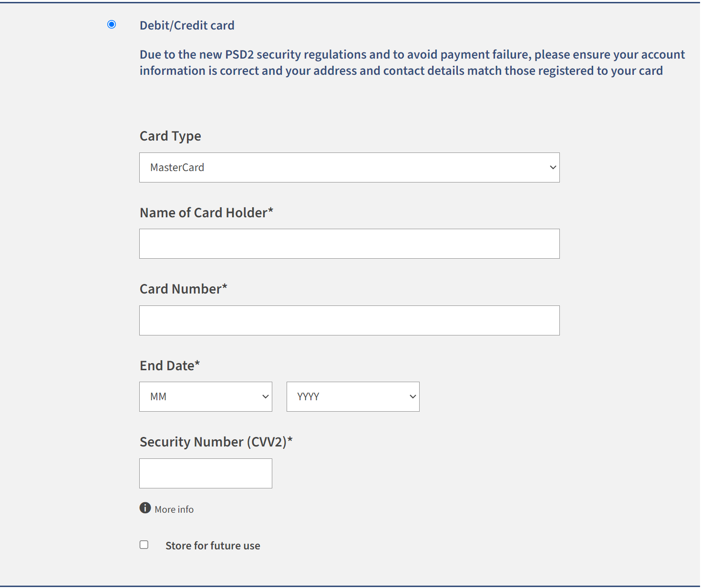The image size is (701, 588).
Task: Click the End Date label
Action: [x=170, y=365]
